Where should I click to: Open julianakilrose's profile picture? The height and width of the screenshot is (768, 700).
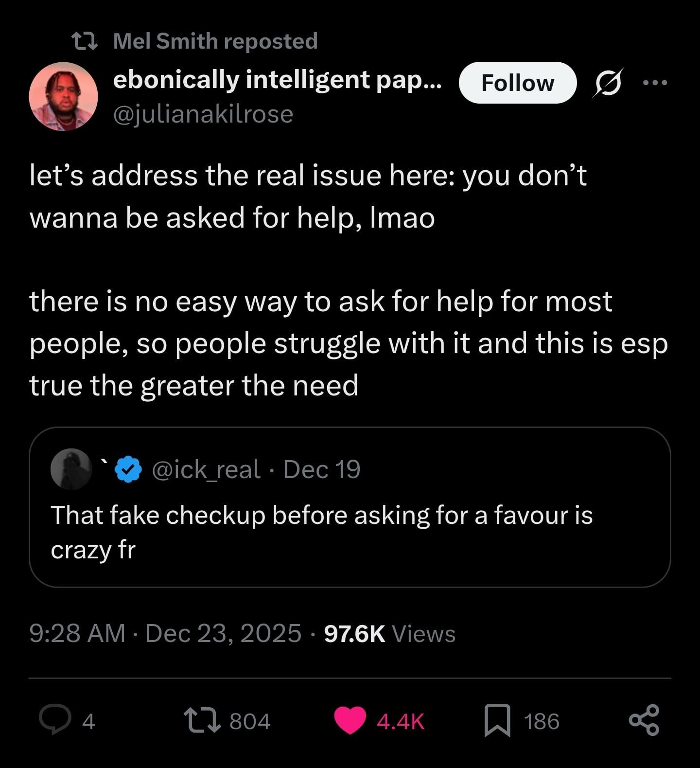(x=63, y=96)
